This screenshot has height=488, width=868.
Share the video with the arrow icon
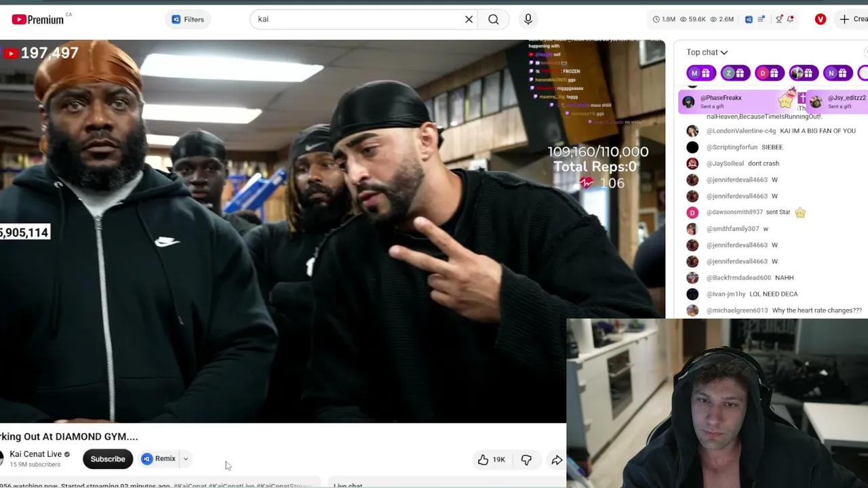pos(557,460)
